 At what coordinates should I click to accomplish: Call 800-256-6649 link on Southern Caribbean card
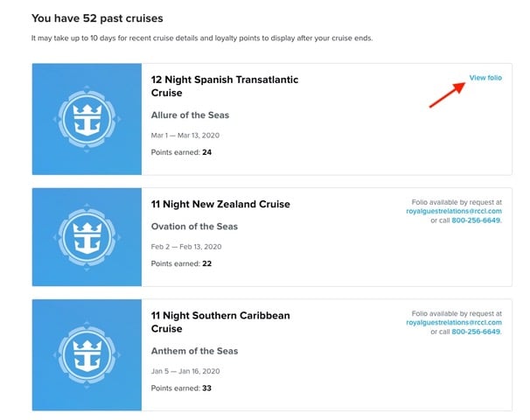(476, 332)
